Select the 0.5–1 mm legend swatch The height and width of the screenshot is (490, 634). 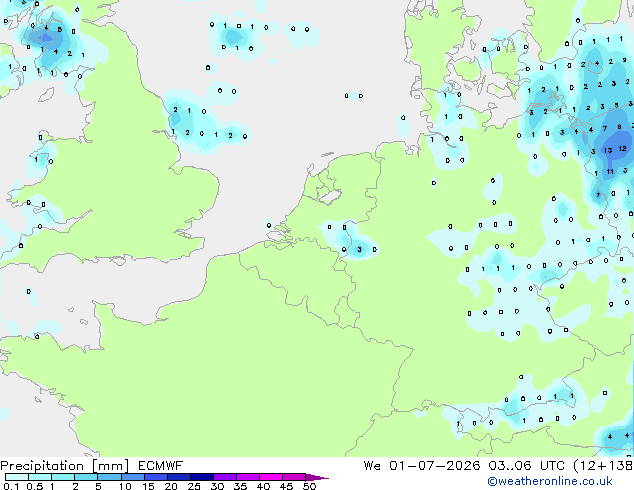(x=40, y=477)
